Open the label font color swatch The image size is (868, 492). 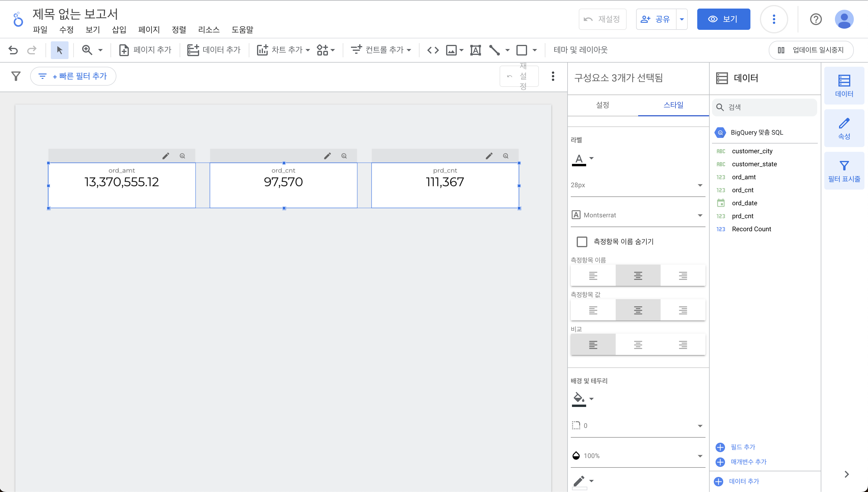[579, 159]
